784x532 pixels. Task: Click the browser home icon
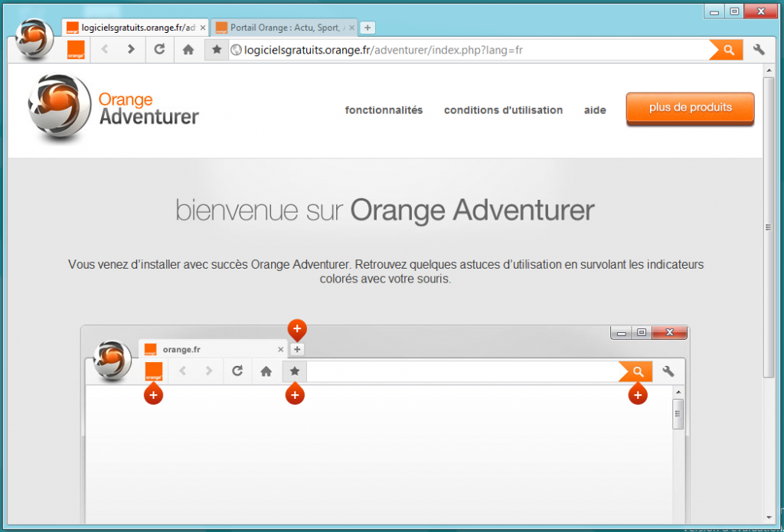click(188, 50)
